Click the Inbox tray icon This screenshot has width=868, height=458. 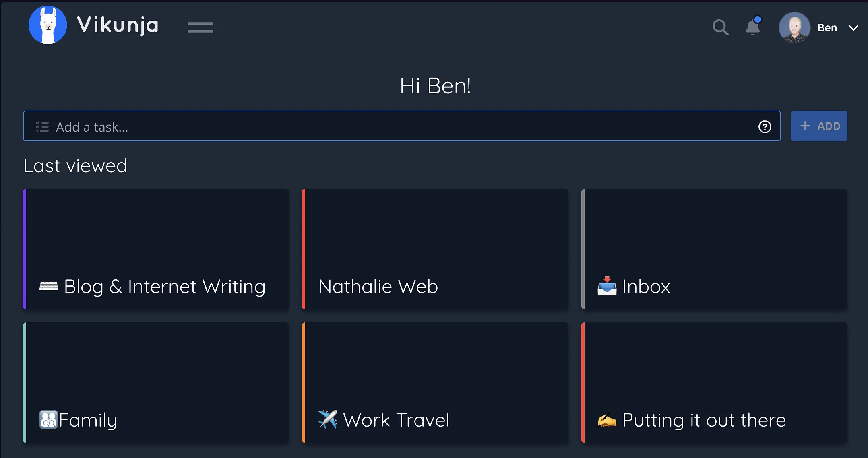(x=607, y=286)
